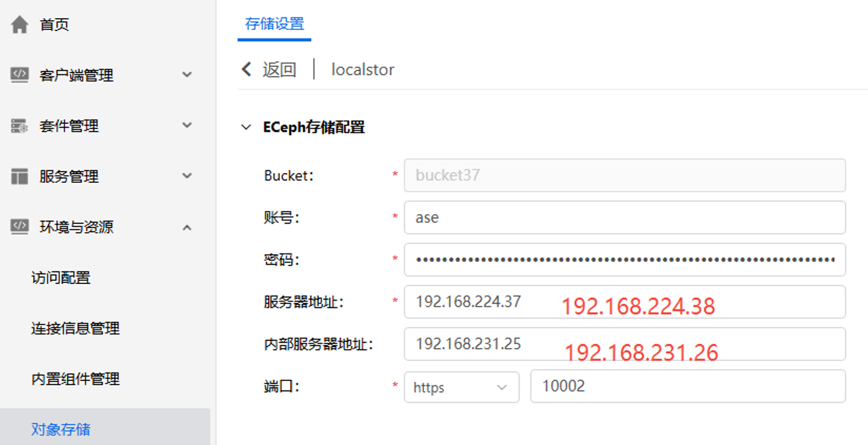Click the 内部服务器地址 field with 192.168.231.25
868x445 pixels.
tap(625, 344)
